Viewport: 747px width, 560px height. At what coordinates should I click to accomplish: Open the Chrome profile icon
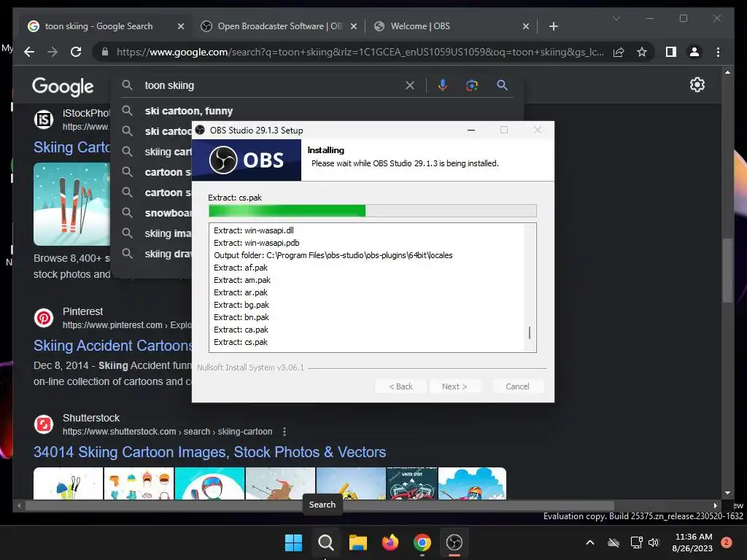click(694, 52)
